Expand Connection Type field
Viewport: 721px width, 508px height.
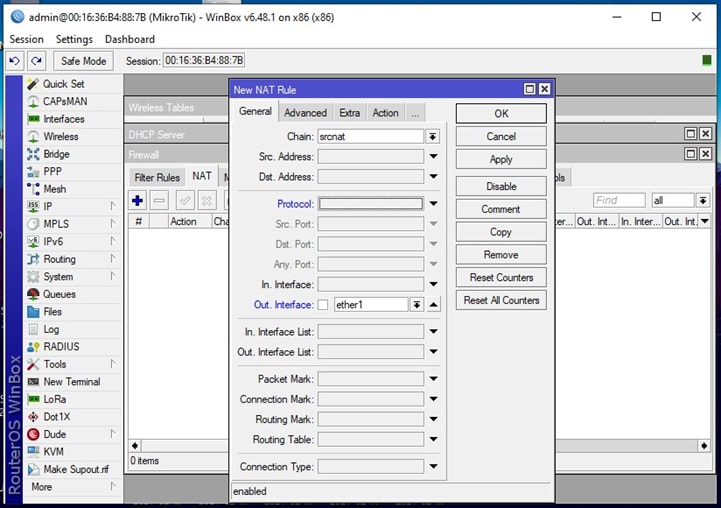433,467
